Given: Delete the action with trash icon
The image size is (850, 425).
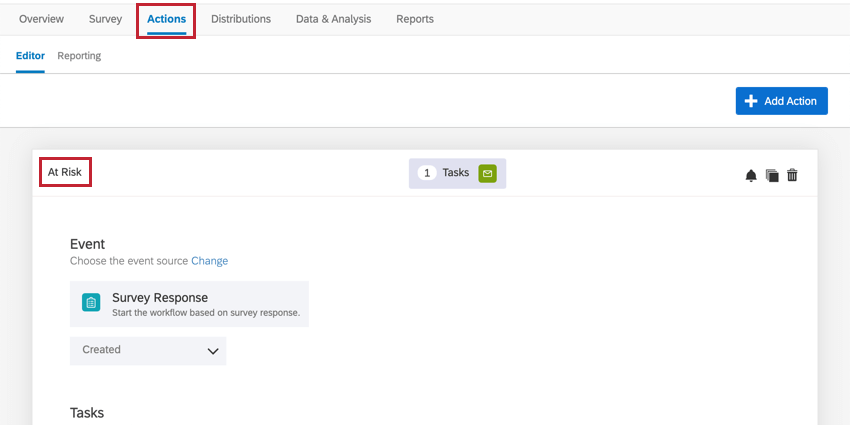Looking at the screenshot, I should click(x=792, y=175).
